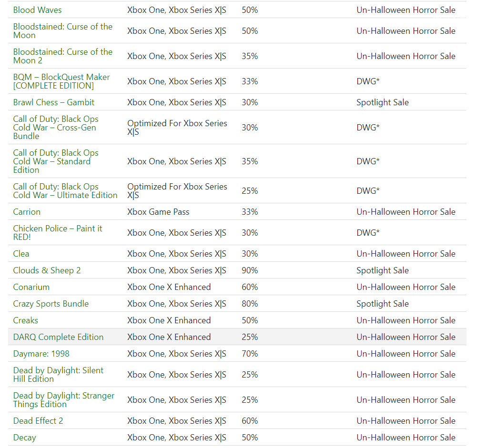Click Un-Halloween Horror Sale in Decay row
This screenshot has height=448, width=484.
point(406,438)
